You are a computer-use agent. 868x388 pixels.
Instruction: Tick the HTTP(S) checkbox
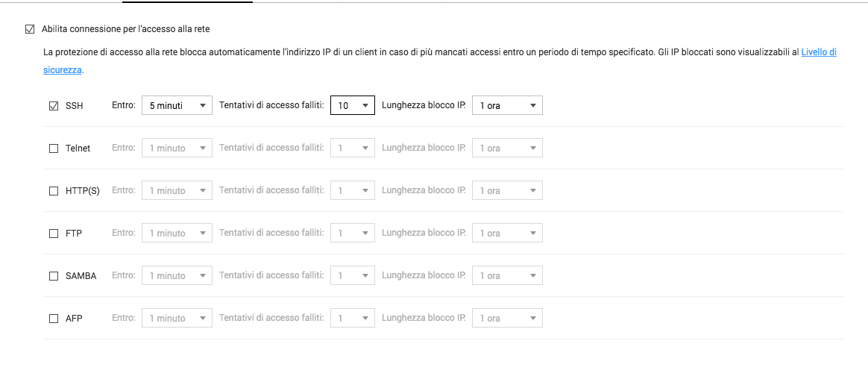pyautogui.click(x=54, y=191)
